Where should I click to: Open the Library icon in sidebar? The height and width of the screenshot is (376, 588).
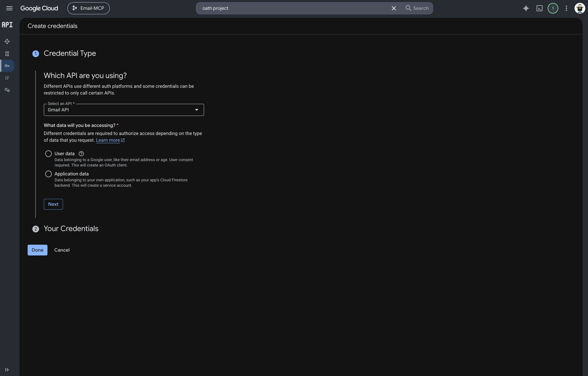7,54
